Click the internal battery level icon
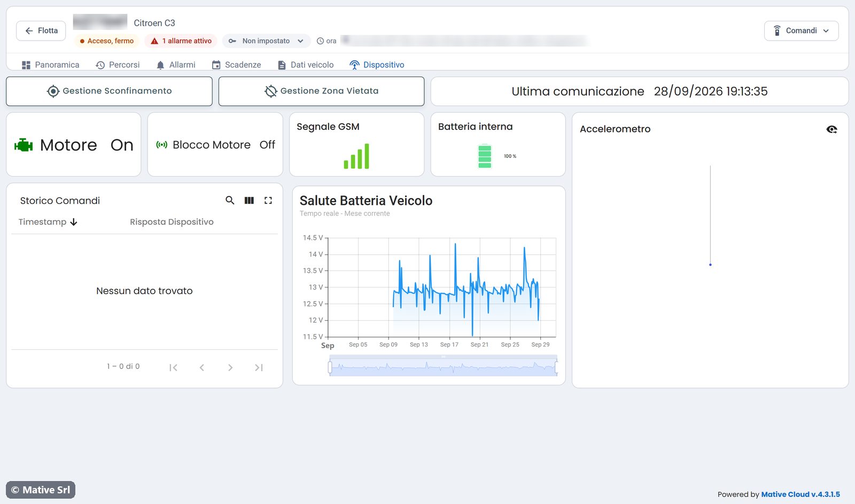Image resolution: width=855 pixels, height=504 pixels. tap(485, 156)
